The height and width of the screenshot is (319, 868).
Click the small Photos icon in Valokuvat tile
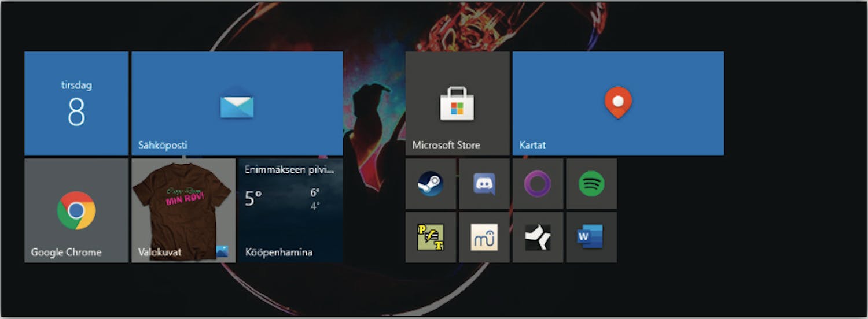pos(222,251)
